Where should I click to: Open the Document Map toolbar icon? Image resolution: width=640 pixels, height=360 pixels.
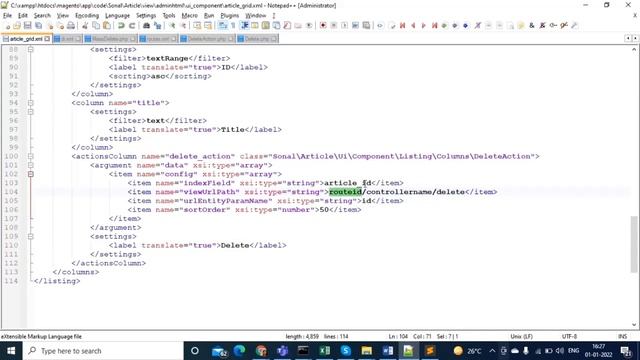coord(266,26)
